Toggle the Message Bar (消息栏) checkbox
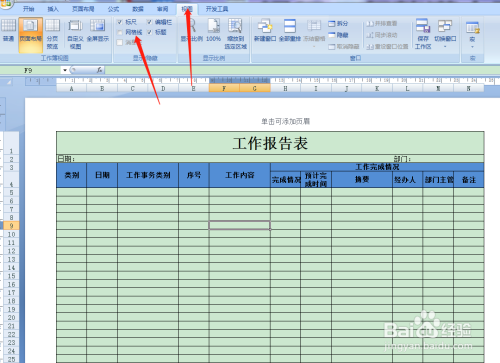500x363 pixels. (120, 42)
